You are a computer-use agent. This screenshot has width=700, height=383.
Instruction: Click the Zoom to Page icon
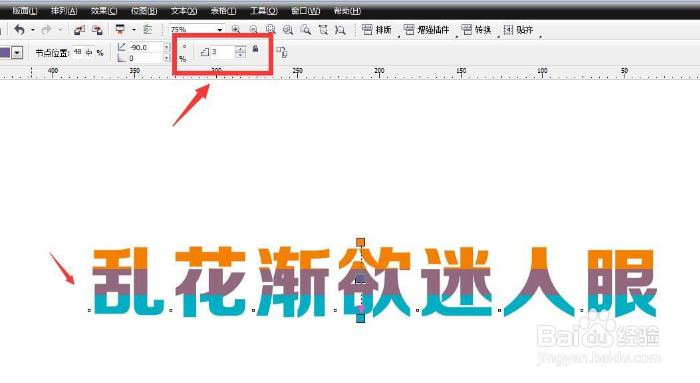(x=306, y=30)
